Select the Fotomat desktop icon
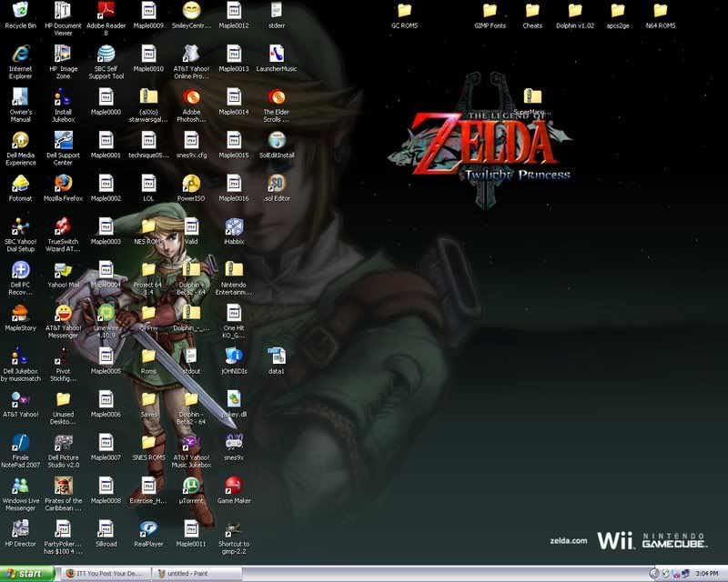Image resolution: width=728 pixels, height=582 pixels. 20,183
